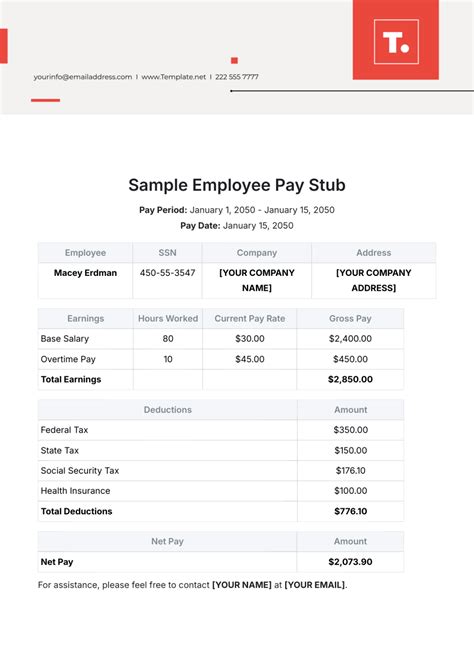This screenshot has height=671, width=474.
Task: Click the Hours Worked column header
Action: point(168,319)
